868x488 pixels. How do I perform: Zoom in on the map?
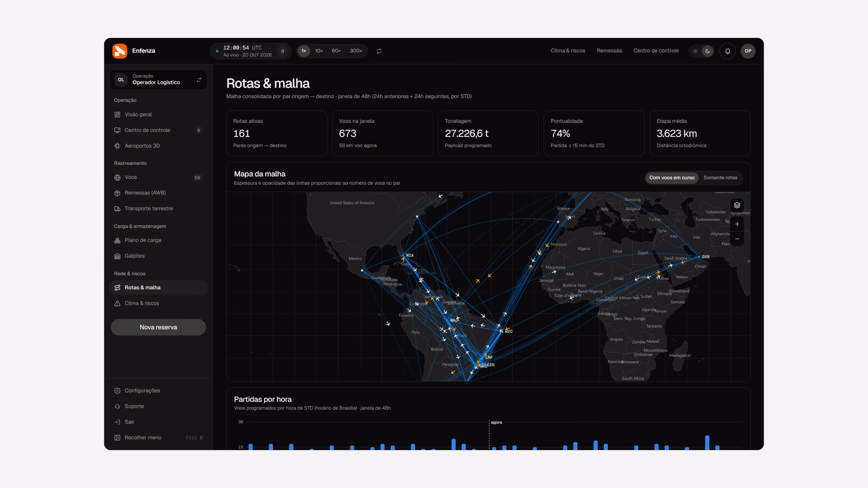[737, 224]
